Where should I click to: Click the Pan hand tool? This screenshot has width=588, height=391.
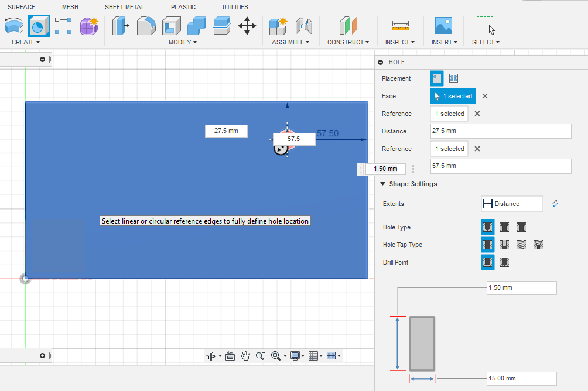246,355
